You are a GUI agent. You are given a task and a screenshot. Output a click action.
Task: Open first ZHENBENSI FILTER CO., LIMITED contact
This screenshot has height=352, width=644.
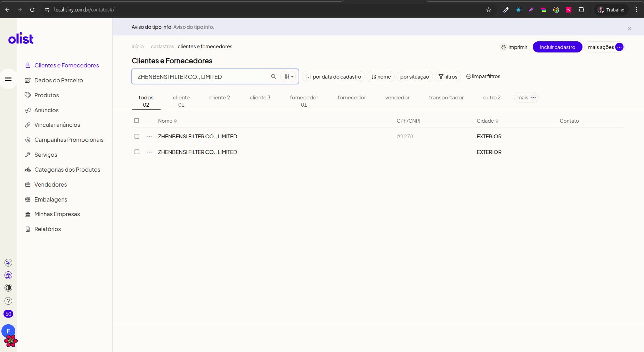click(x=197, y=137)
